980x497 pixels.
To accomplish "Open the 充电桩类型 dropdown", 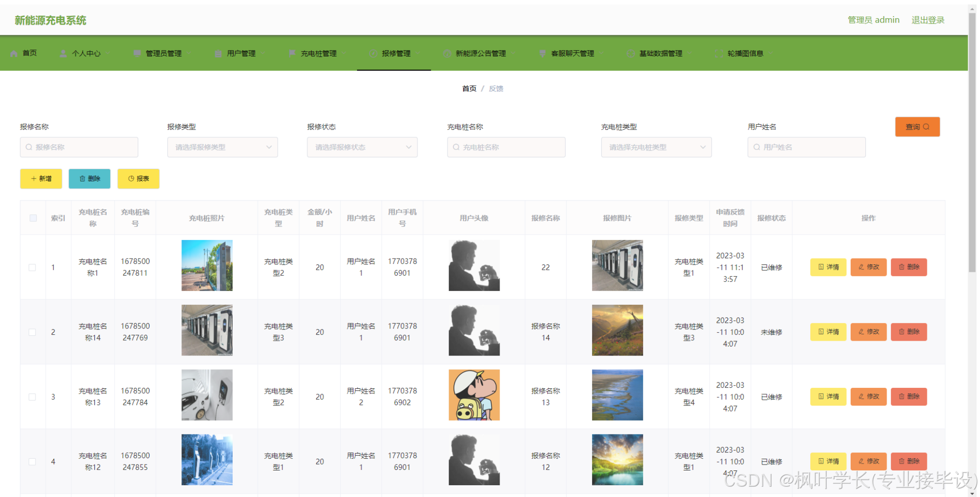I will click(656, 147).
